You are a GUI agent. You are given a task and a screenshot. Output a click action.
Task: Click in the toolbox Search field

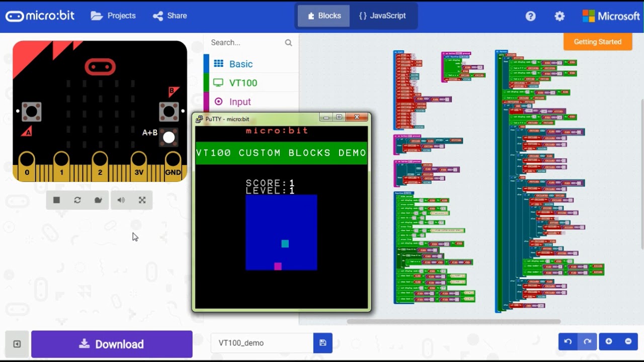tap(246, 43)
